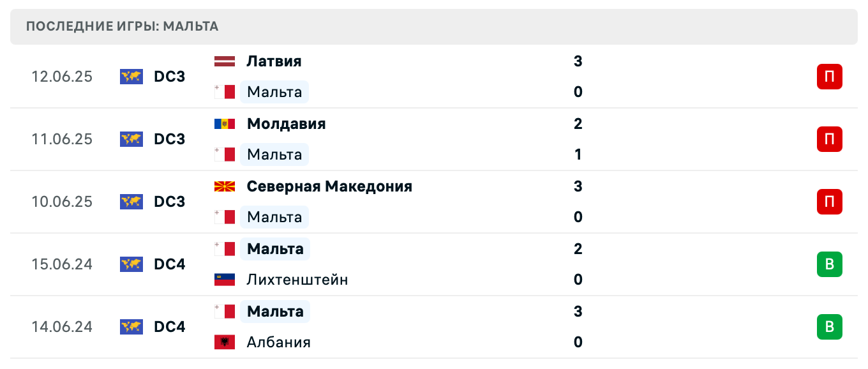
Task: Click the North Macedonia flag icon
Action: tap(225, 186)
